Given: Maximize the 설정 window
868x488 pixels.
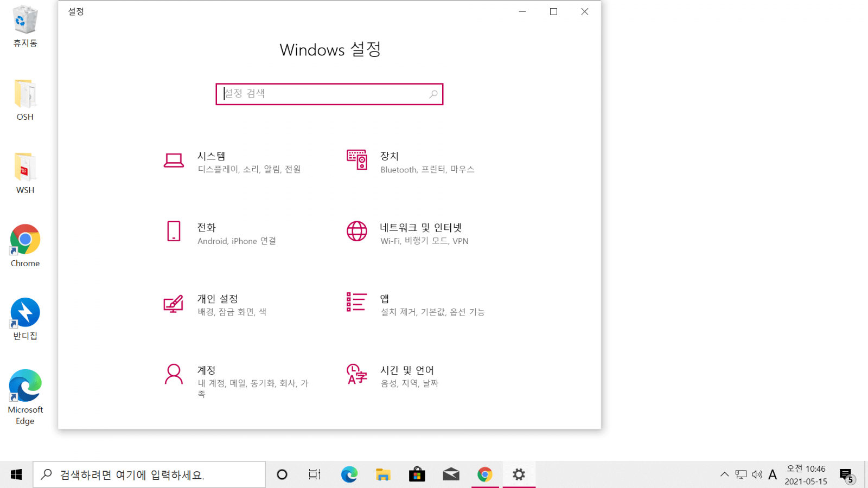Looking at the screenshot, I should point(553,11).
